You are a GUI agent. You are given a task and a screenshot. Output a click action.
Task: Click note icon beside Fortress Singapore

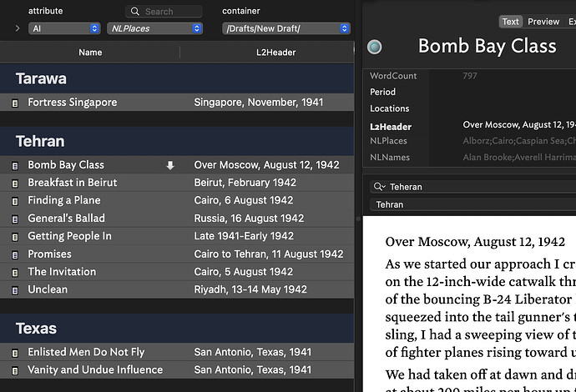pos(15,103)
